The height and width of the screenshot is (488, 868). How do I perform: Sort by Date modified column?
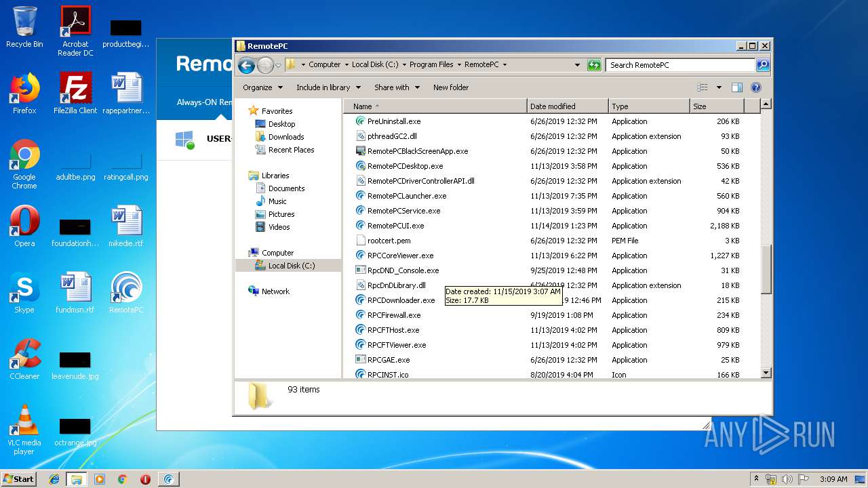[x=568, y=106]
